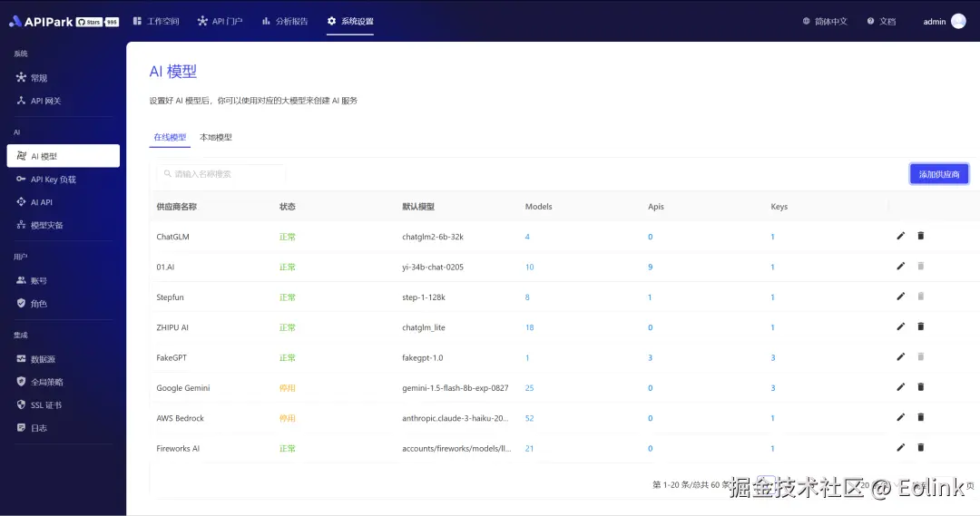Screen dimensions: 980x516
Task: Open 数据源 in the sidebar
Action: point(64,359)
